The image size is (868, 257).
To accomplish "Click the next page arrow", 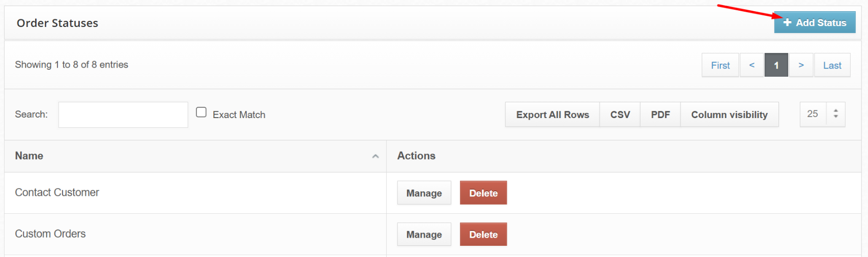I will [801, 65].
